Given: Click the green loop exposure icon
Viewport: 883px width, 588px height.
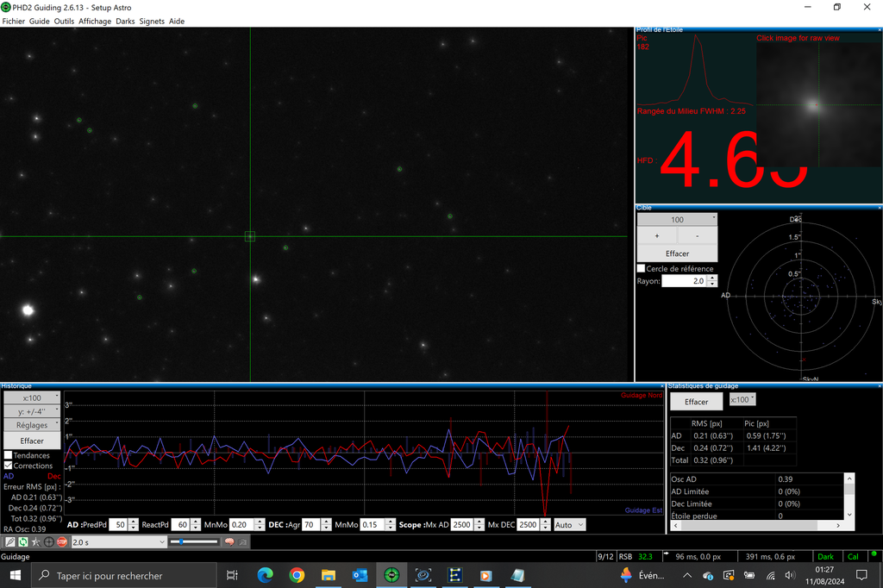Looking at the screenshot, I should 23,541.
